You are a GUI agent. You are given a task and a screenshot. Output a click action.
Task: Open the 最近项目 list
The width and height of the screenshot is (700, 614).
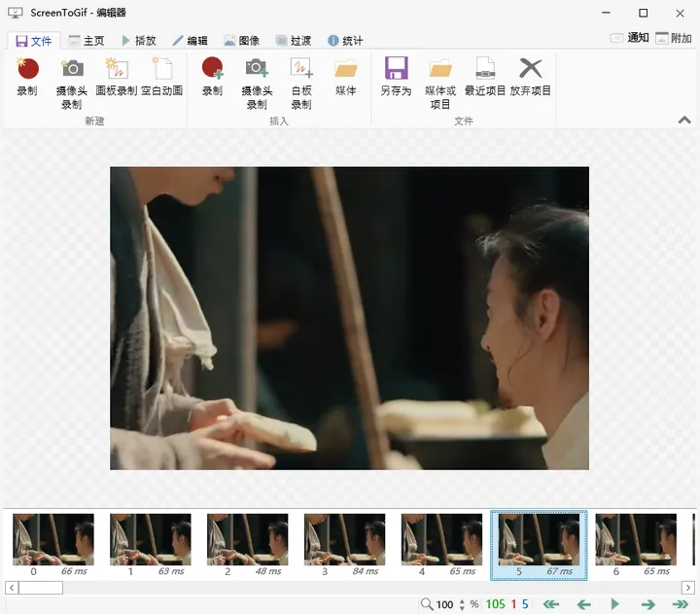click(485, 77)
